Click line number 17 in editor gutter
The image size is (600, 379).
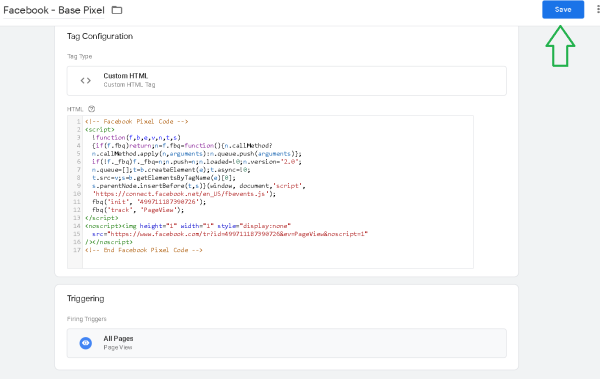coord(77,250)
